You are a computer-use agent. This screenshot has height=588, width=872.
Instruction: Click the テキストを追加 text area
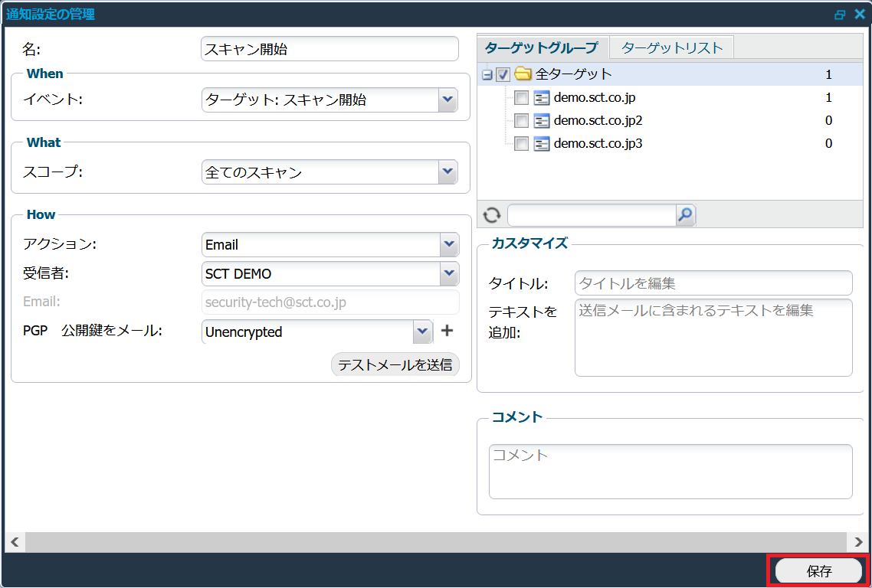(713, 338)
